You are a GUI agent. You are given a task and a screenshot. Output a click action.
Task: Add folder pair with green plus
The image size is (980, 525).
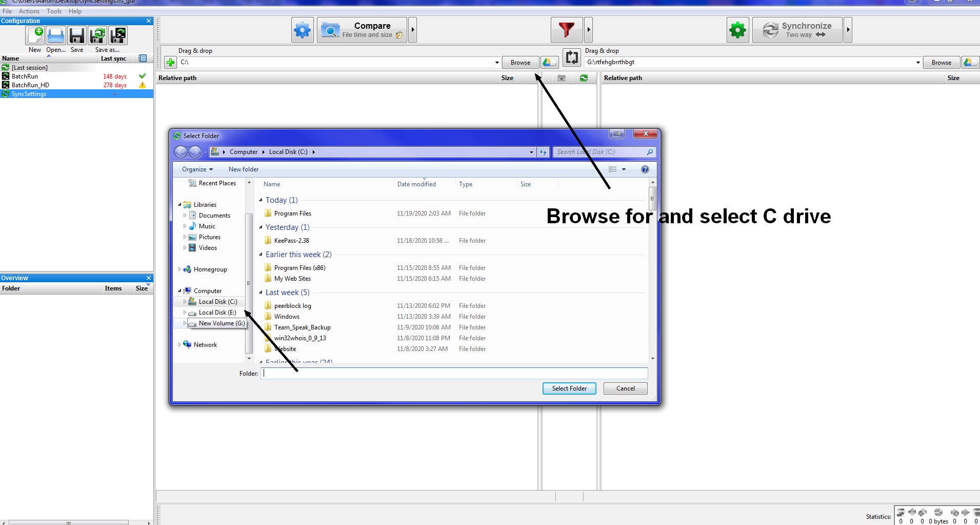(170, 63)
